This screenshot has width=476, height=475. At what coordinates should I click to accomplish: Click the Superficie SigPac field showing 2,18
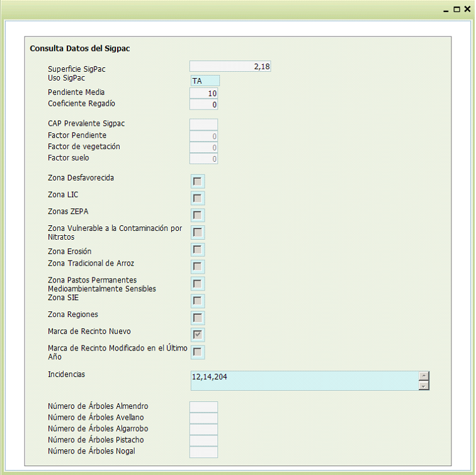[x=230, y=66]
